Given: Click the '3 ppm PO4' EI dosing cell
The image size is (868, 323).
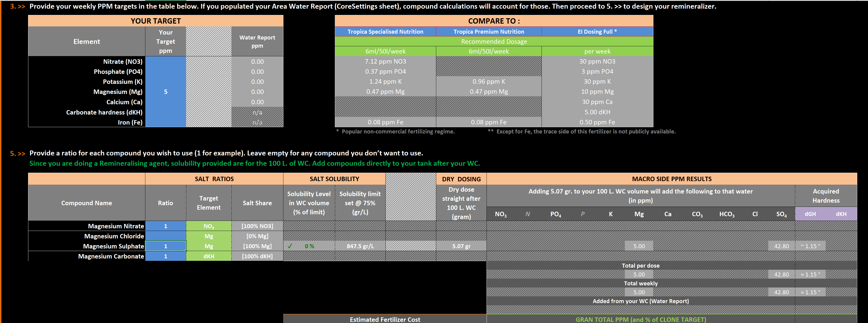Looking at the screenshot, I should [x=597, y=72].
